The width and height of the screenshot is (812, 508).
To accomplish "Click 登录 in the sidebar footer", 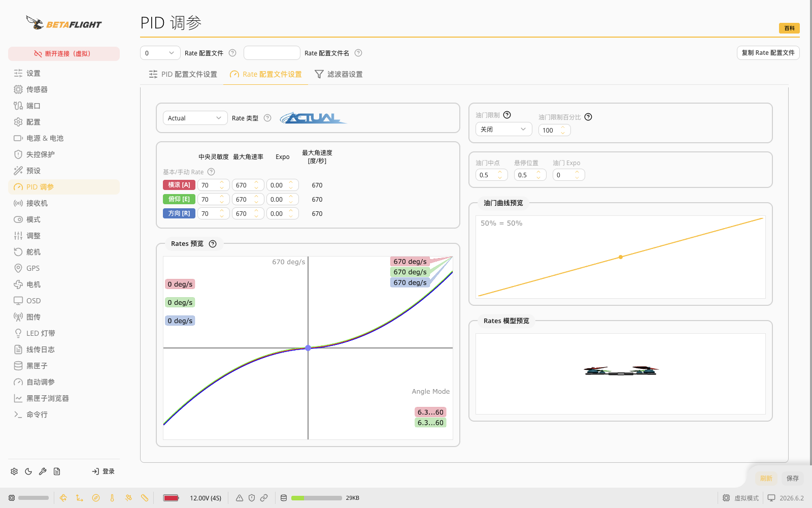I will pos(103,471).
